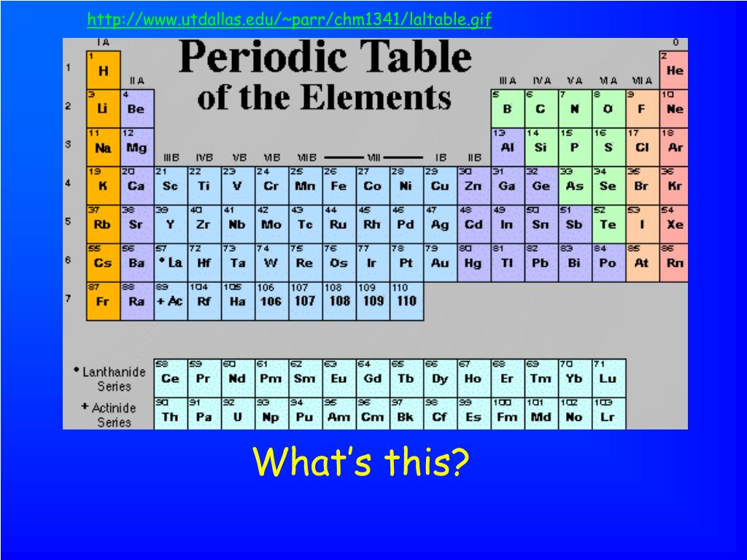Click the Thorium (Th) cell
The image size is (747, 560).
171,414
